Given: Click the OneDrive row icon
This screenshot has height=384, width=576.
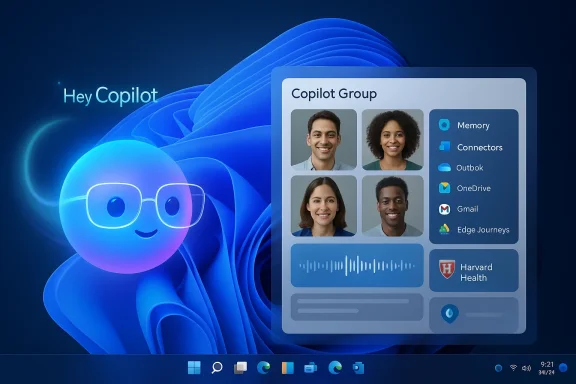Looking at the screenshot, I should coord(444,188).
